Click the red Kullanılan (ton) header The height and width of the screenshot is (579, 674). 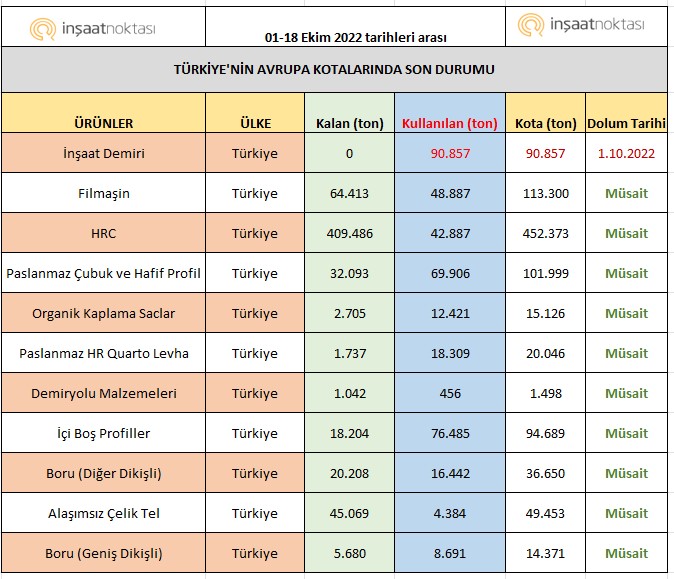point(449,123)
